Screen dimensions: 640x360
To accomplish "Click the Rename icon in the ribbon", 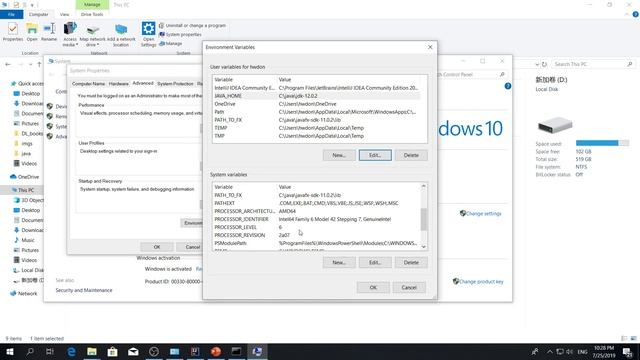I will pyautogui.click(x=49, y=32).
